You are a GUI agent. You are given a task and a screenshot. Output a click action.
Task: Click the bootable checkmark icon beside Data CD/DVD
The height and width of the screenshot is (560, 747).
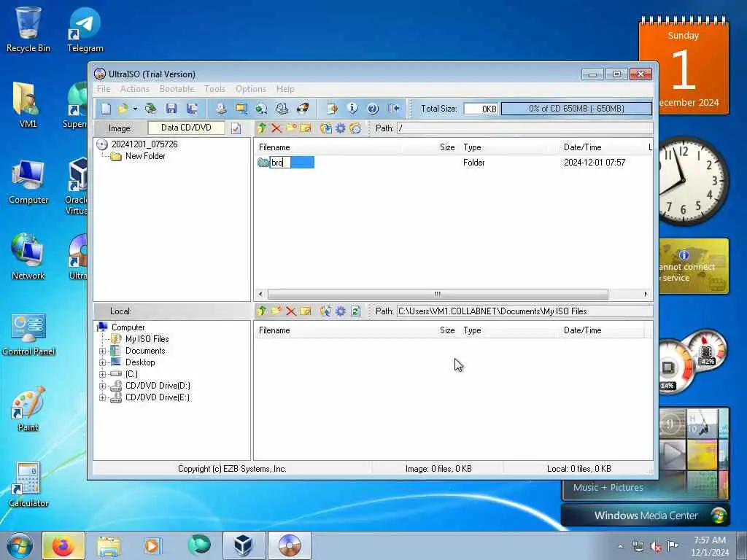click(236, 128)
